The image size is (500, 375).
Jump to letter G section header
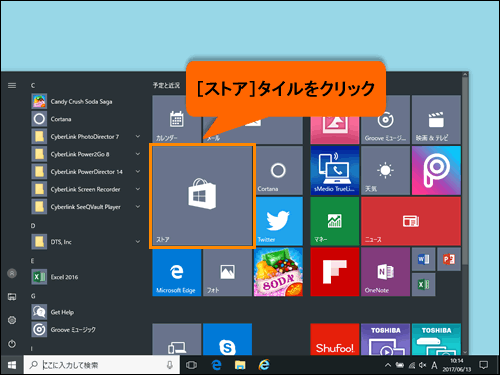coord(33,296)
